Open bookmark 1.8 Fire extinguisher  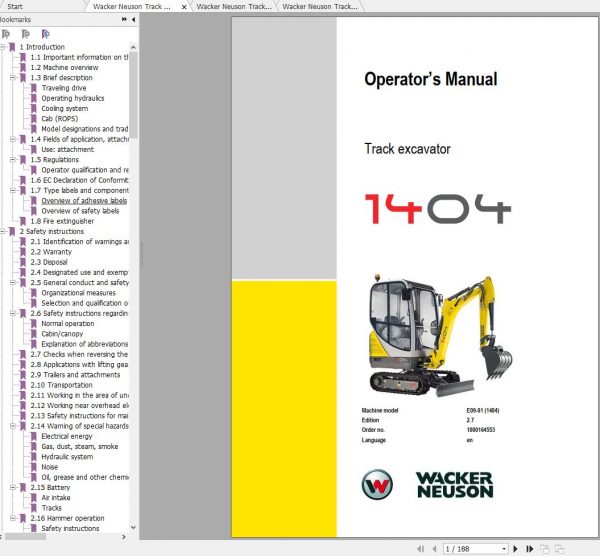pyautogui.click(x=62, y=221)
